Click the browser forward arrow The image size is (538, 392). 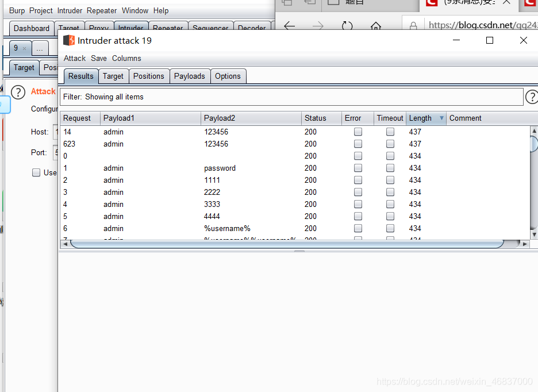[318, 26]
